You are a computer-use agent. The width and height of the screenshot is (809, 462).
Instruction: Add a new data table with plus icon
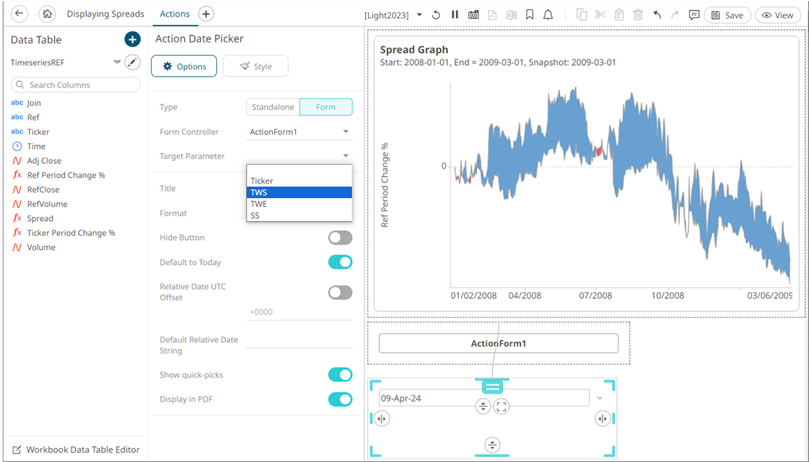pyautogui.click(x=132, y=39)
